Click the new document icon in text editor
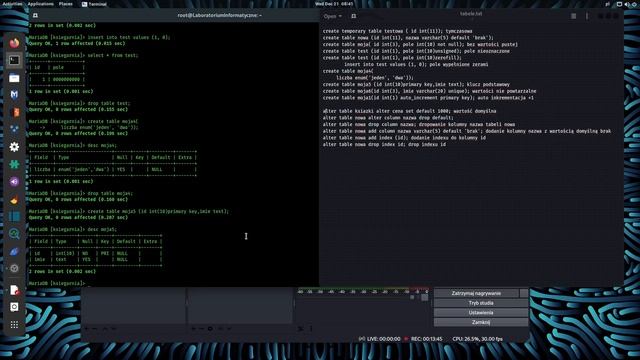Image resolution: width=640 pixels, height=360 pixels. (353, 16)
